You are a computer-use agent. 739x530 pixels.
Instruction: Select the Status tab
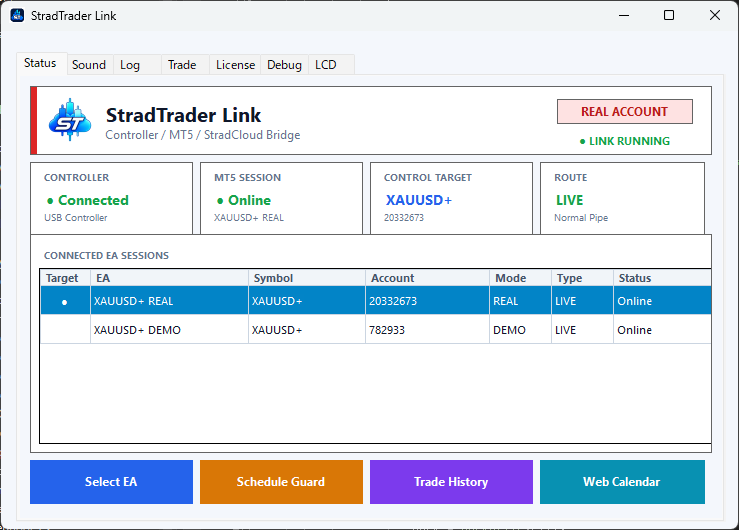pos(40,63)
